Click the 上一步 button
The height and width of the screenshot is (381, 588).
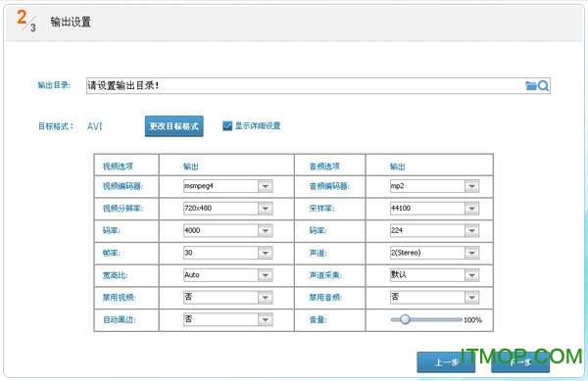pyautogui.click(x=446, y=362)
